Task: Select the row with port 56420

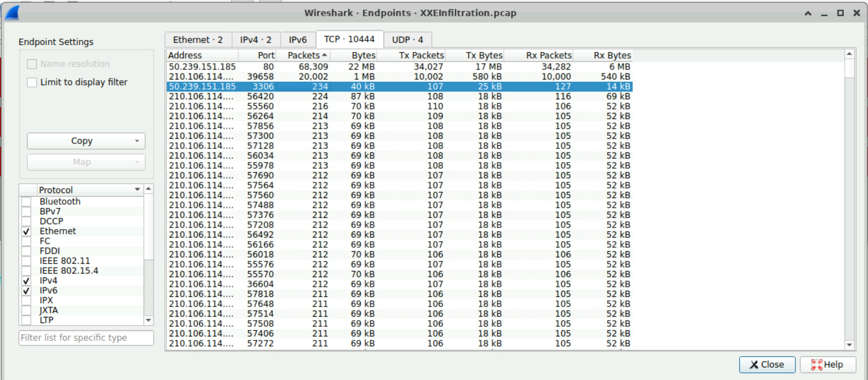Action: coord(399,97)
